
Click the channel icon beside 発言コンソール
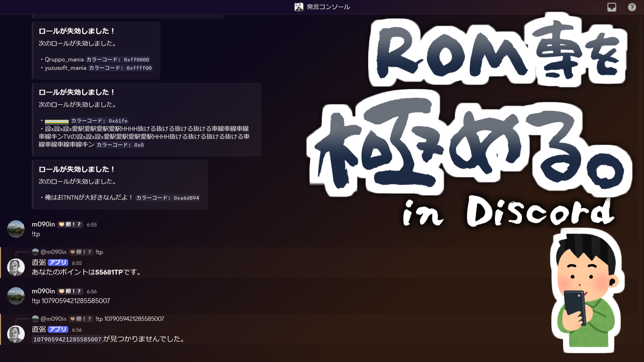[x=299, y=7]
